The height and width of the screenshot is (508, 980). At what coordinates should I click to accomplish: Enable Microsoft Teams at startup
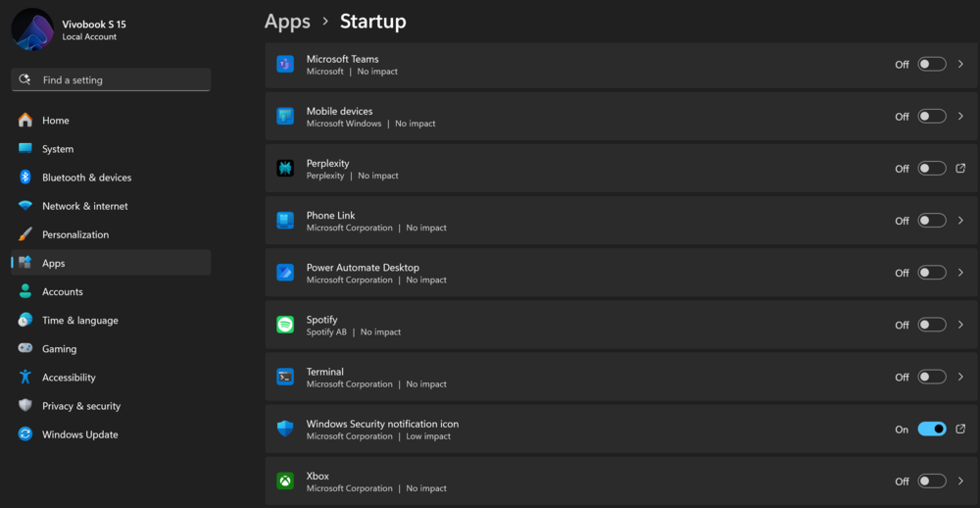pyautogui.click(x=931, y=64)
